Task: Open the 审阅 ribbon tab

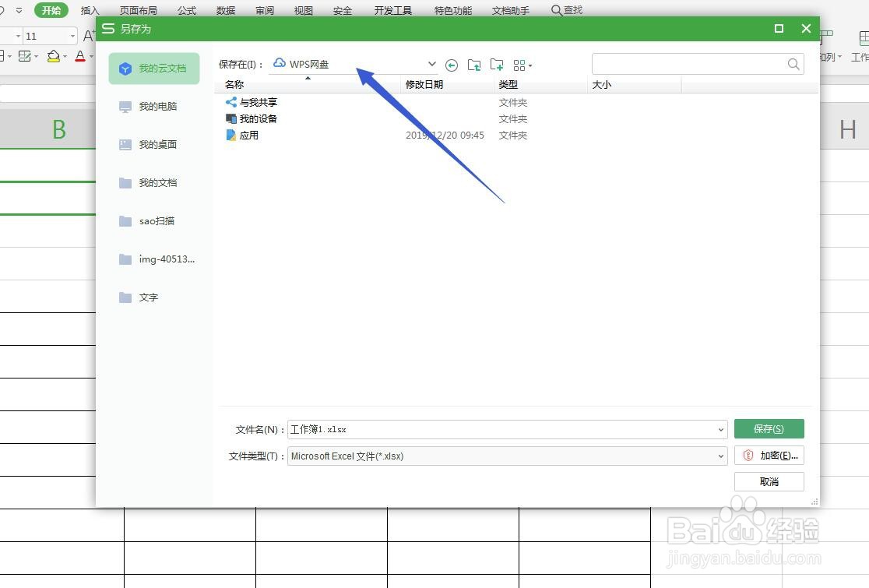Action: (x=264, y=10)
